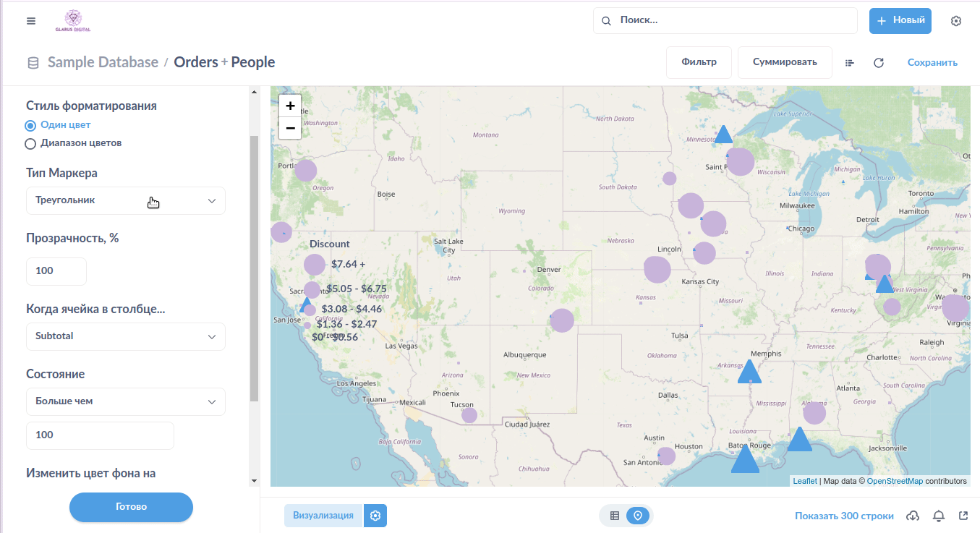Click the Glarus Digital logo
The width and height of the screenshot is (980, 533).
tap(72, 21)
